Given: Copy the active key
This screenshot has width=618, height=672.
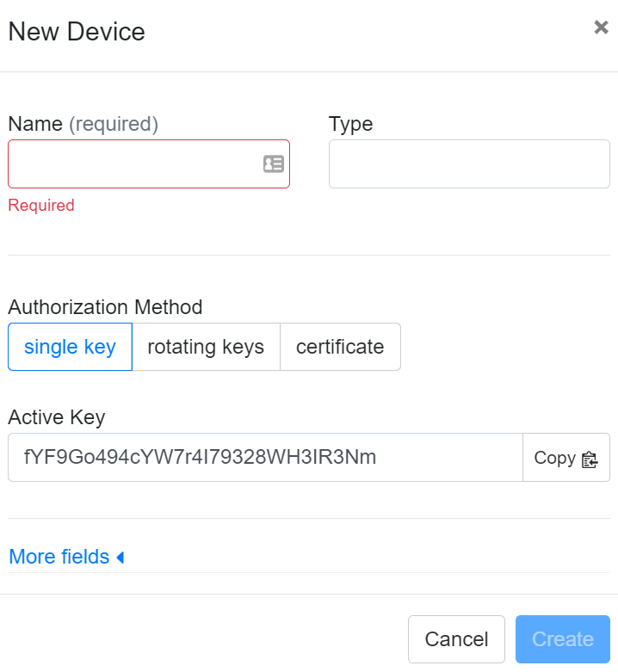Looking at the screenshot, I should [565, 458].
